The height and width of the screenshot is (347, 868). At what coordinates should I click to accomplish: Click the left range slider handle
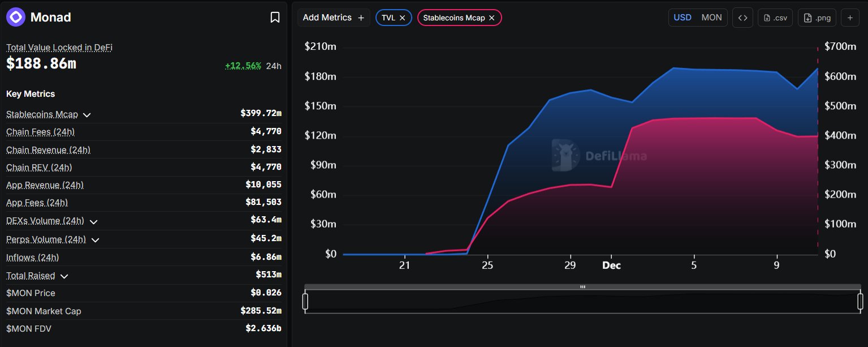click(305, 301)
